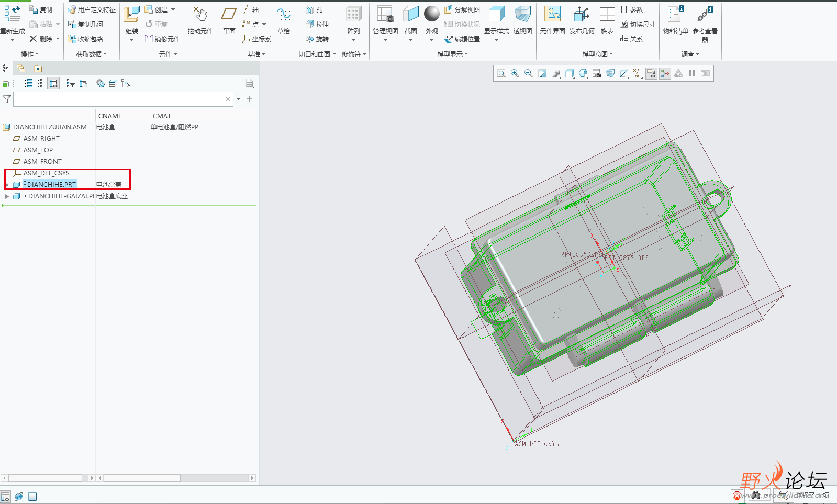Switch to Model Tree navigator tab
The width and height of the screenshot is (837, 504).
(x=5, y=68)
